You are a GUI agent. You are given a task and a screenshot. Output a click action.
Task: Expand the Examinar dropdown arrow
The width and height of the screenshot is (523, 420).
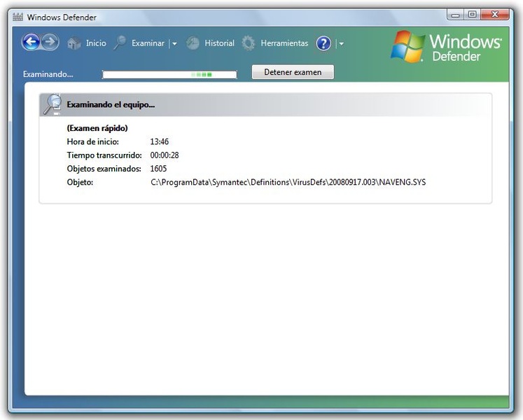tap(174, 44)
